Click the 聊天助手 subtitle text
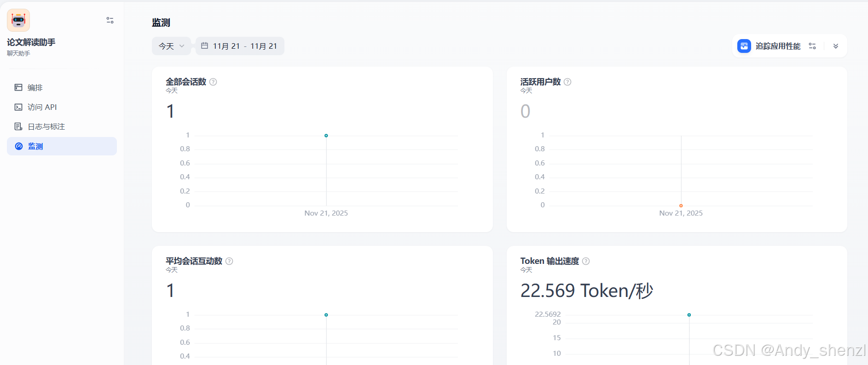This screenshot has height=365, width=868. pos(18,53)
